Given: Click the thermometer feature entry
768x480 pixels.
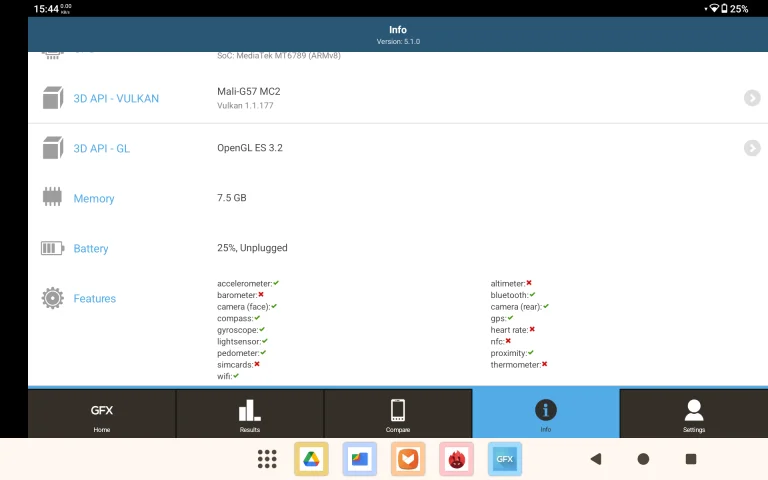Looking at the screenshot, I should [x=519, y=365].
